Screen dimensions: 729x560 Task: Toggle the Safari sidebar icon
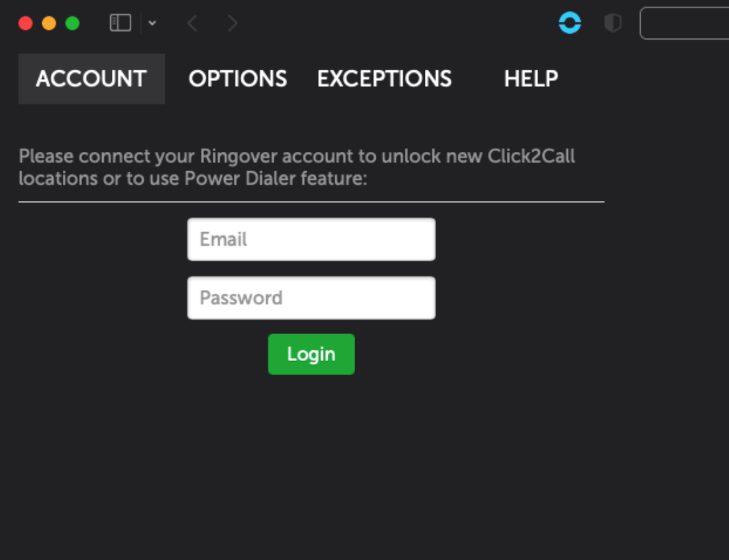pos(120,24)
